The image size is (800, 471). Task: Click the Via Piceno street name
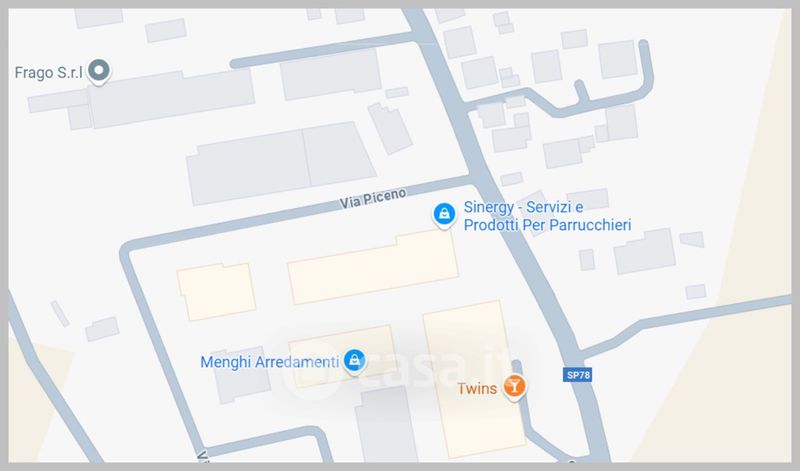click(373, 198)
